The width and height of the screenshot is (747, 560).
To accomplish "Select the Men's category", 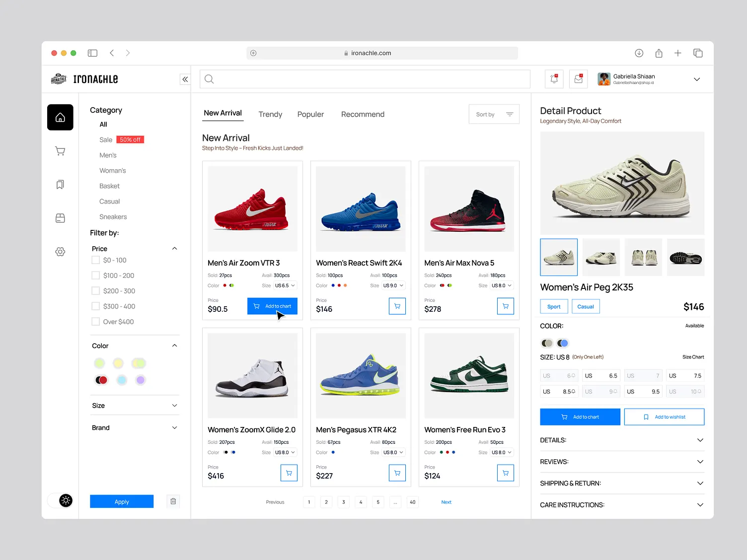I will [108, 155].
